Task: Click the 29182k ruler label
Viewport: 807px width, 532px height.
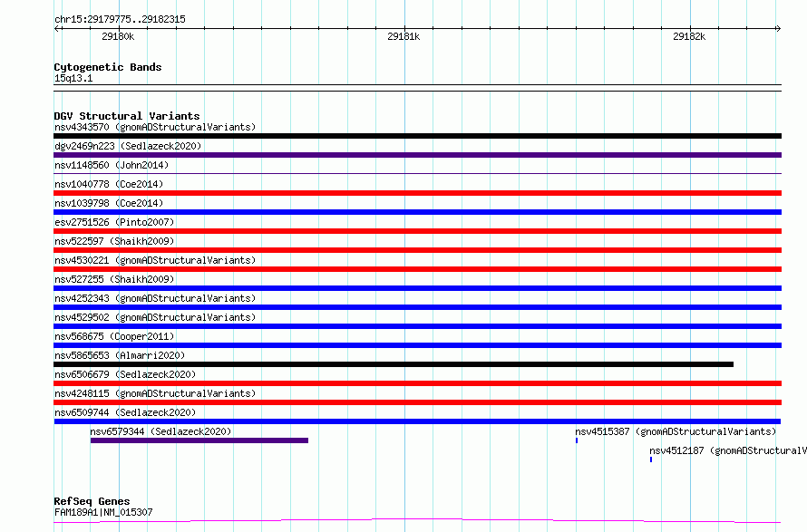Action: 689,36
